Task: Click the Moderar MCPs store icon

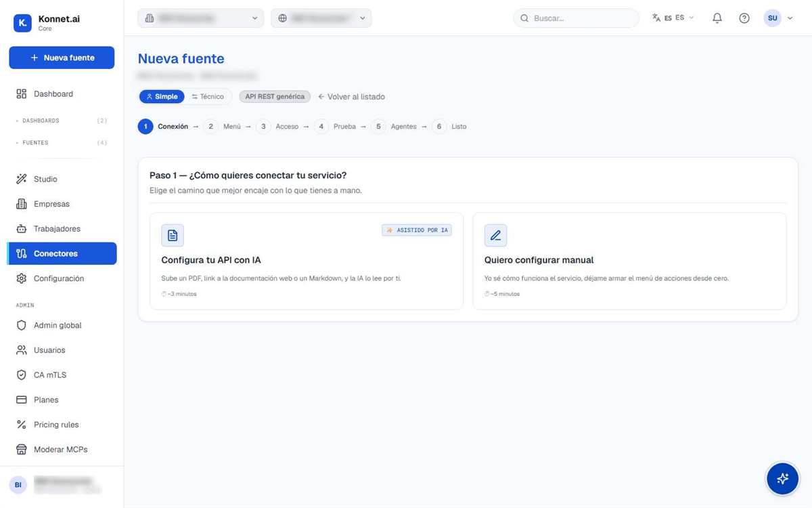Action: coord(22,450)
